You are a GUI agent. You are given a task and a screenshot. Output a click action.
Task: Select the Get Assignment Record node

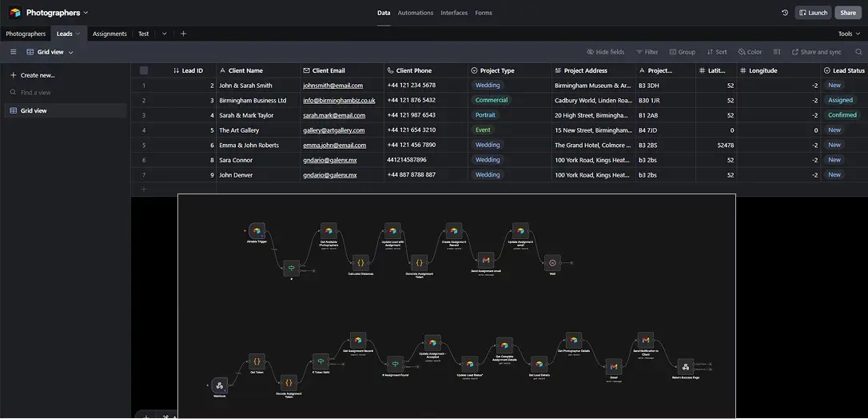pos(357,341)
